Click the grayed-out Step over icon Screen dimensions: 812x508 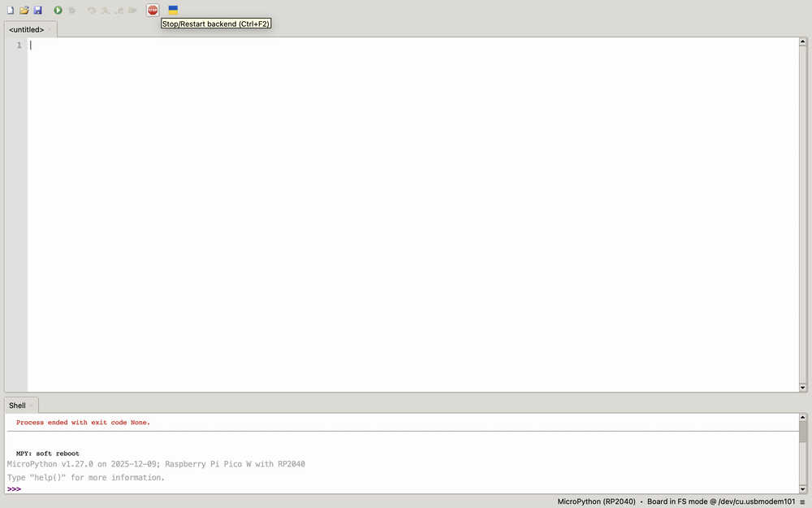click(92, 10)
